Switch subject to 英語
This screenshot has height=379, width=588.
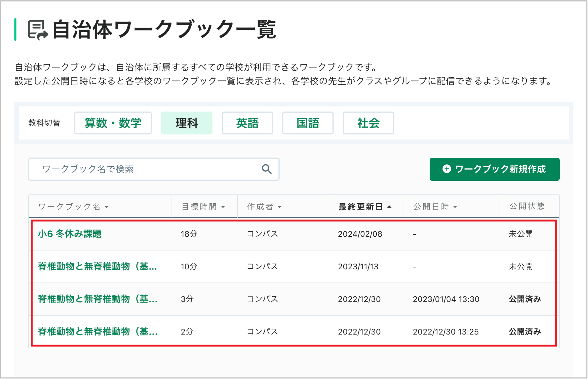pos(247,123)
